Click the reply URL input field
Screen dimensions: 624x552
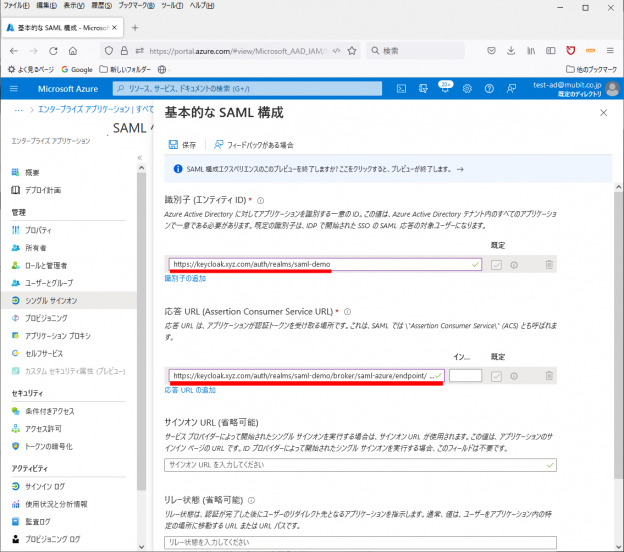coord(306,376)
